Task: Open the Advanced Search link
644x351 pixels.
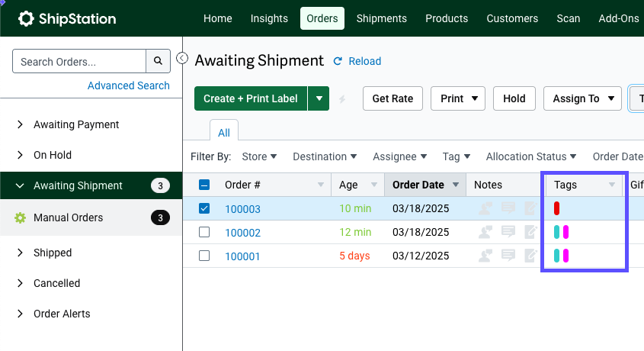Action: click(x=128, y=85)
